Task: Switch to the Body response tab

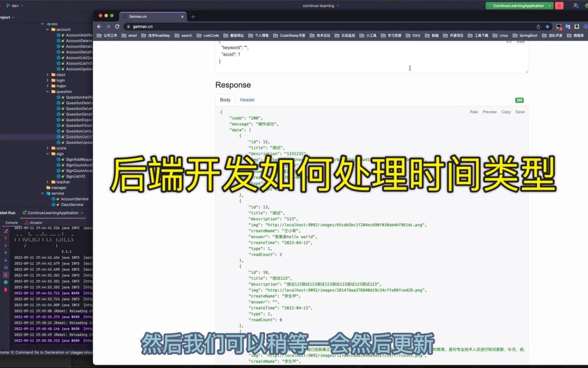Action: (x=225, y=100)
